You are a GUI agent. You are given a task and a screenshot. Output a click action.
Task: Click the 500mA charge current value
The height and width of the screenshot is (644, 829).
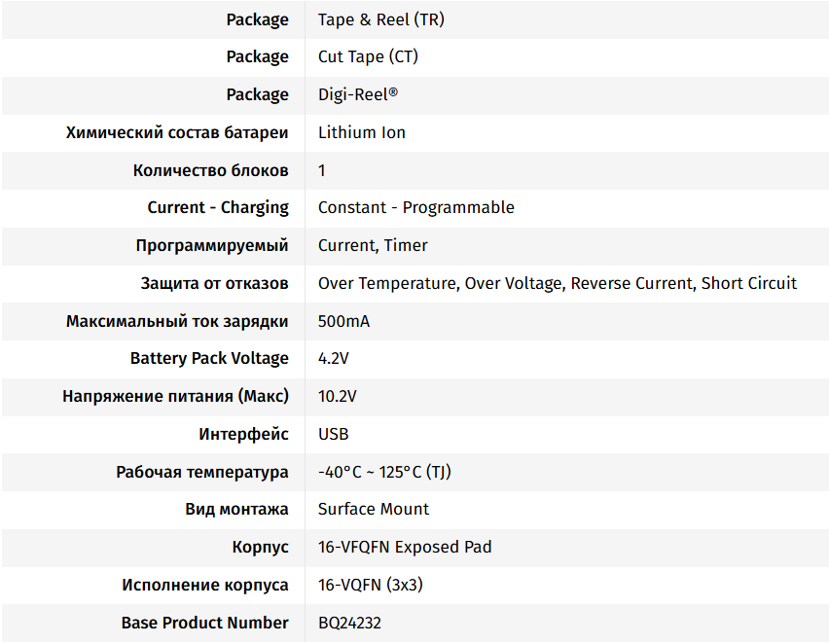[x=343, y=321]
